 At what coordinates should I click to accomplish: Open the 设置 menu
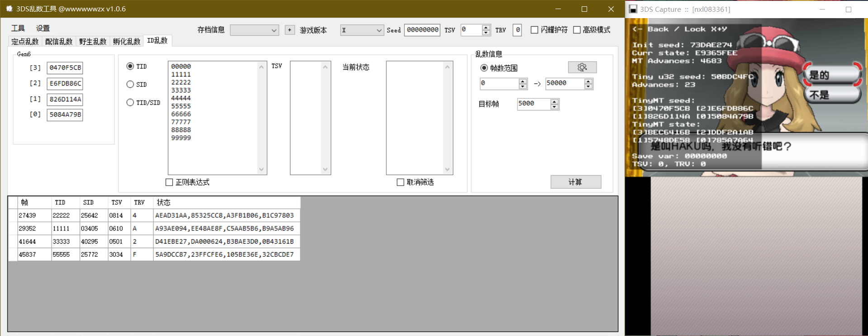(43, 28)
